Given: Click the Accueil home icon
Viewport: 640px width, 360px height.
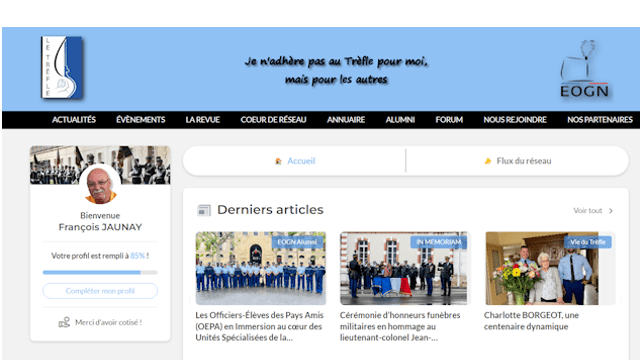Looking at the screenshot, I should tap(278, 161).
